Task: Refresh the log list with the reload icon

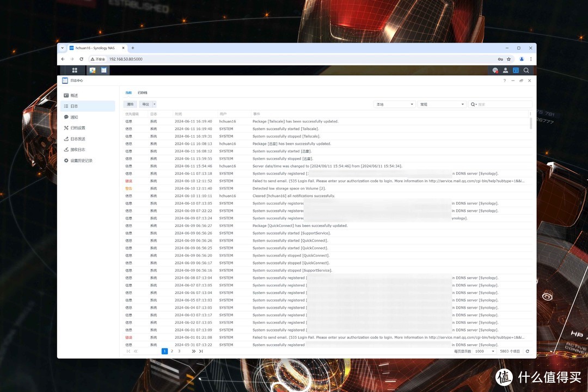Action: click(x=527, y=351)
